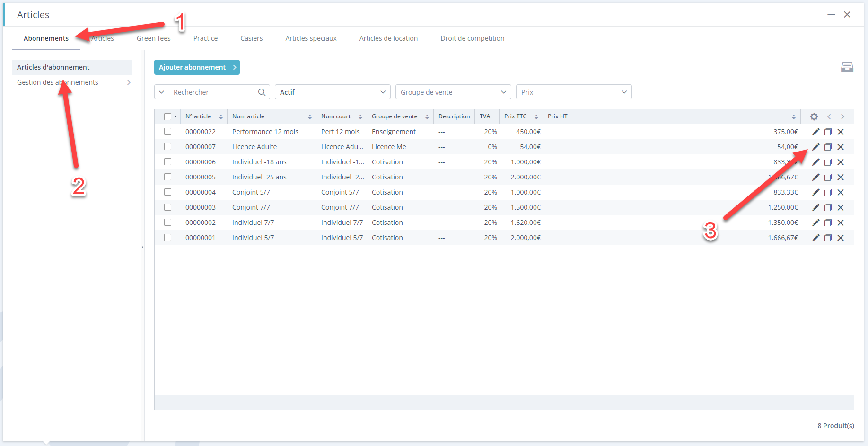
Task: Open selection options arrow next to header checkbox
Action: pyautogui.click(x=175, y=116)
